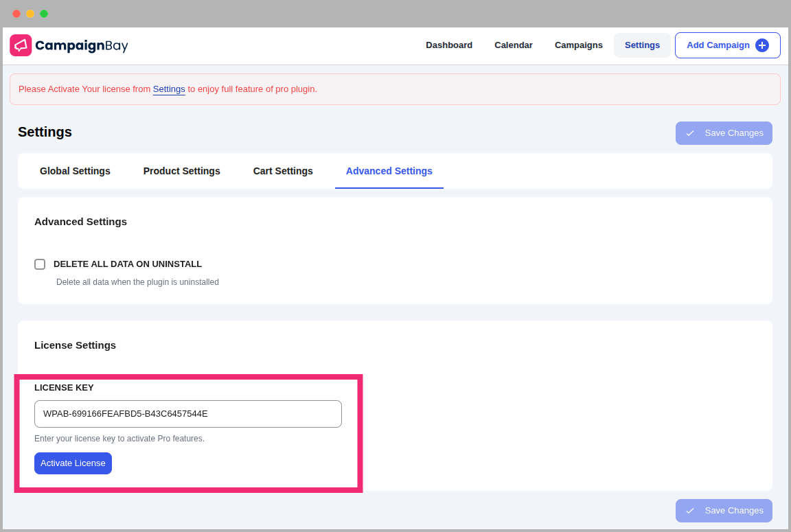Click into the License Key input field

point(187,414)
